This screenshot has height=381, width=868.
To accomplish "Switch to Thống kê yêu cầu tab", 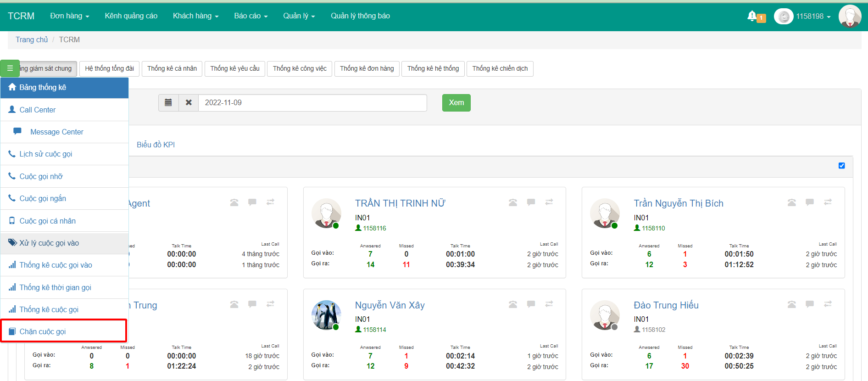I will [235, 68].
